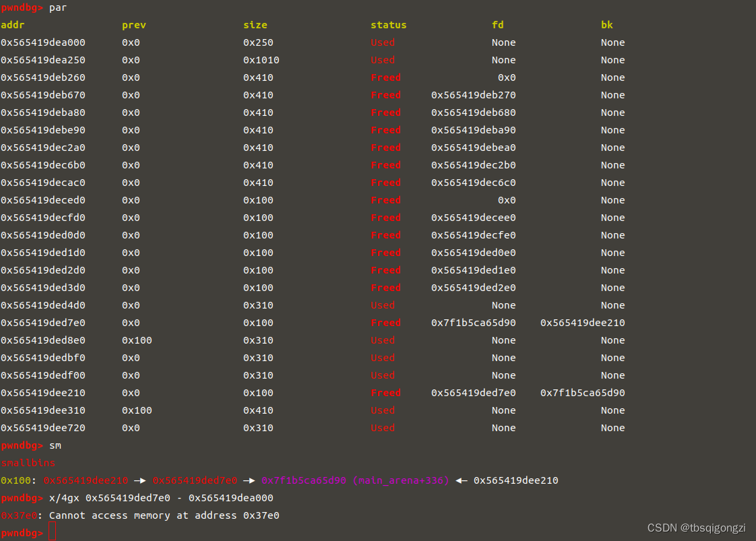Click the 'bk' column header
The width and height of the screenshot is (756, 541).
[x=607, y=25]
